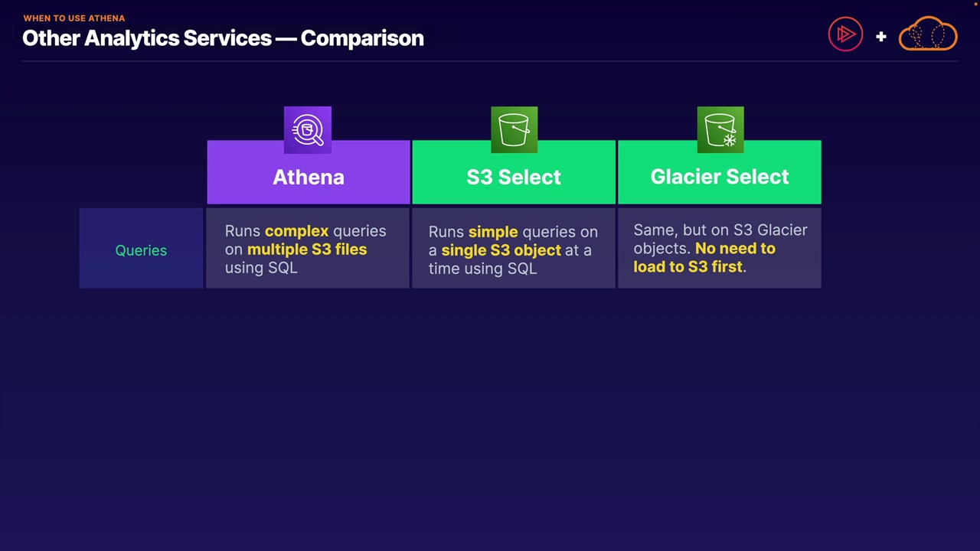Click the highlighted 'single S3 object' text
The width and height of the screenshot is (980, 551).
(501, 250)
